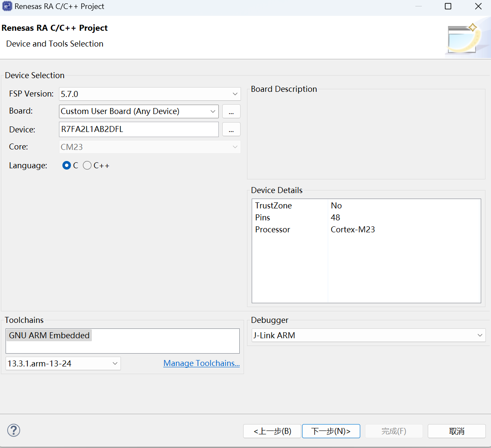Open the help question mark icon
491x448 pixels.
(14, 430)
